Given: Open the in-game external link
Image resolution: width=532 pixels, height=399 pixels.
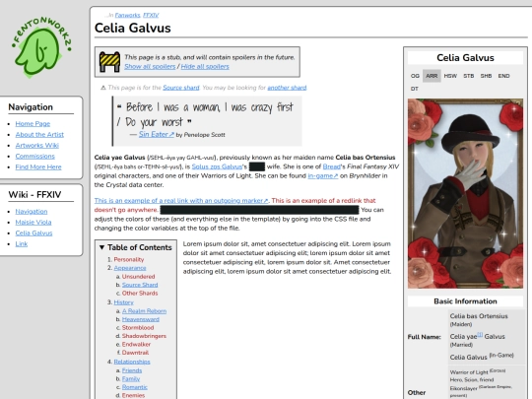Looking at the screenshot, I should pos(323,175).
